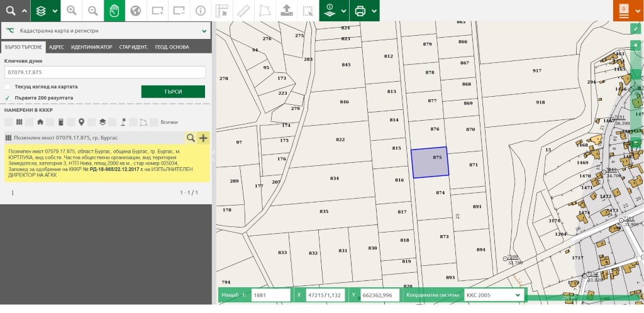The width and height of the screenshot is (644, 313).
Task: Select the pan hand tool
Action: (114, 11)
